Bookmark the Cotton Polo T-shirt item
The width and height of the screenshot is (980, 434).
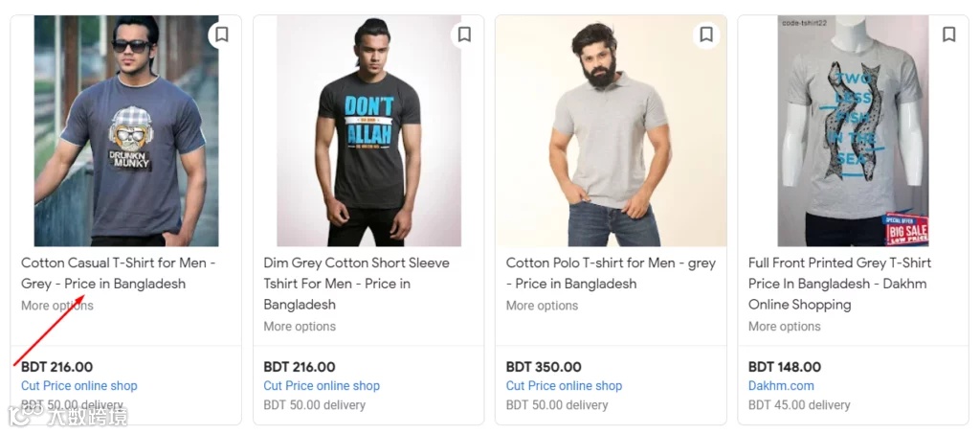[x=706, y=34]
